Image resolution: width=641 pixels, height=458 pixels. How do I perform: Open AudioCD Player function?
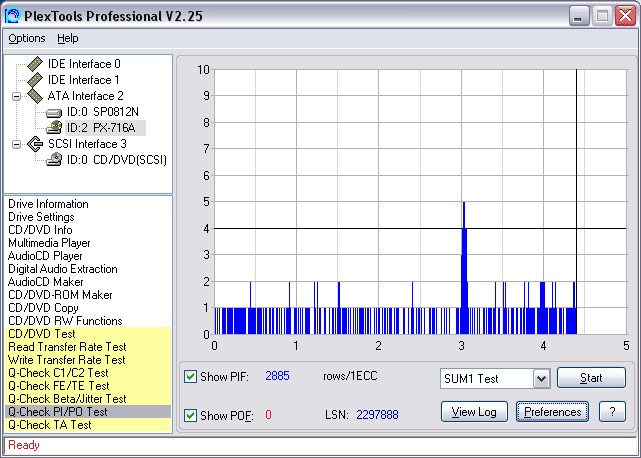45,256
